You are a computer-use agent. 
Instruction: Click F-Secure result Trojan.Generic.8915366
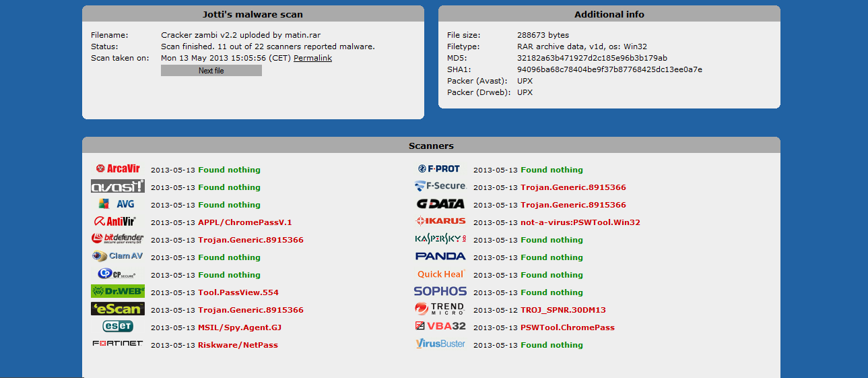point(573,187)
